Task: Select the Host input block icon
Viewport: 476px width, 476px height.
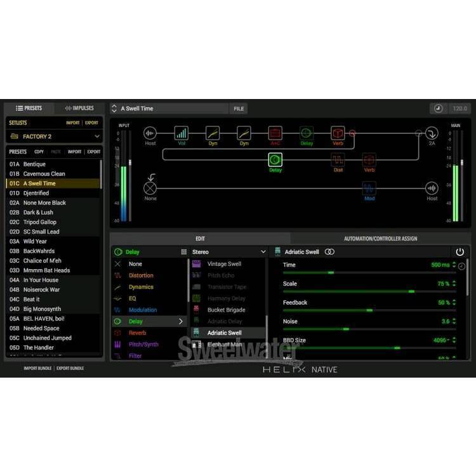Action: click(150, 133)
